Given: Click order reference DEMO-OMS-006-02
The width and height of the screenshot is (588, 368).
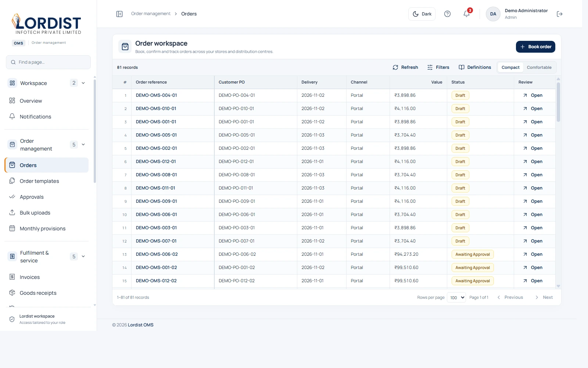Looking at the screenshot, I should pyautogui.click(x=157, y=254).
